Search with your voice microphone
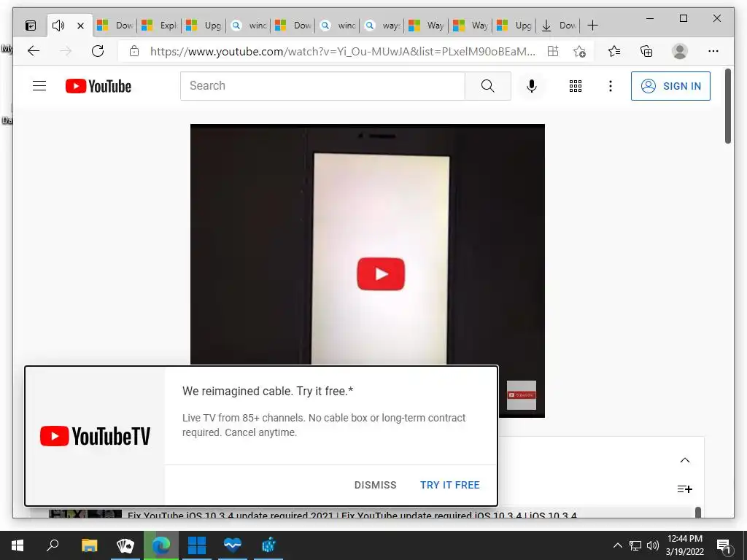Viewport: 747px width, 560px height. coord(532,86)
